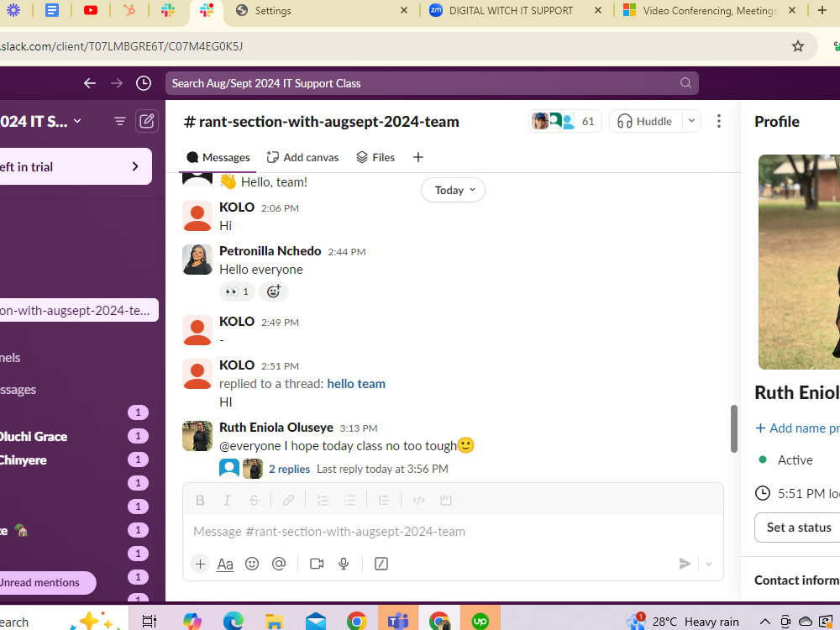This screenshot has height=630, width=840.
Task: Open Ruth Eniola Oluseye's name link
Action: [276, 427]
